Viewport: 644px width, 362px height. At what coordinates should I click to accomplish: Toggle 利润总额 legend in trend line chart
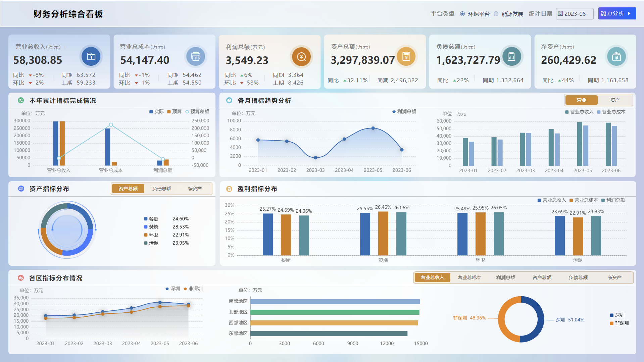pos(404,111)
